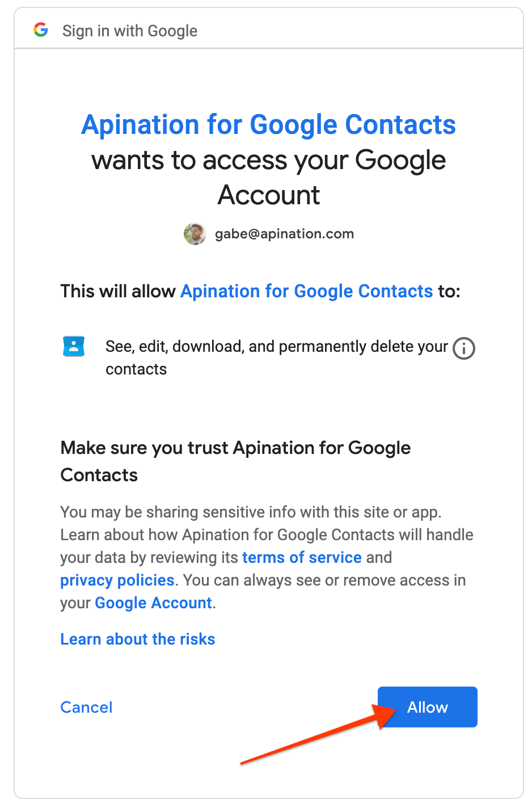The height and width of the screenshot is (808, 532).
Task: Click the 'Sign in with Google' header text
Action: 130,31
